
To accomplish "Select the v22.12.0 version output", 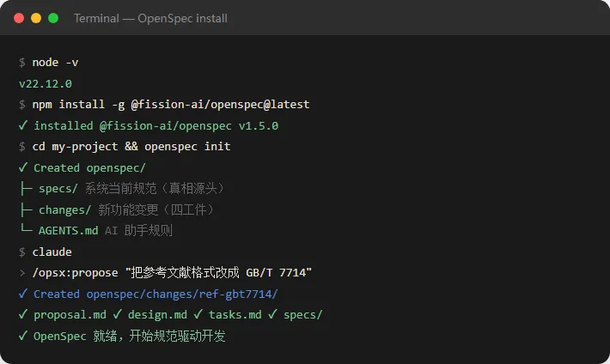I will 46,83.
